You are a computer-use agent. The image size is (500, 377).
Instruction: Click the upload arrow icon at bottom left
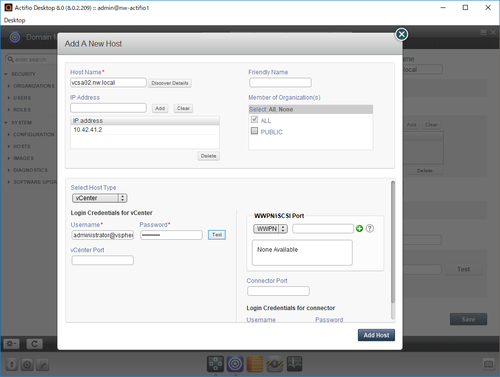point(12,364)
